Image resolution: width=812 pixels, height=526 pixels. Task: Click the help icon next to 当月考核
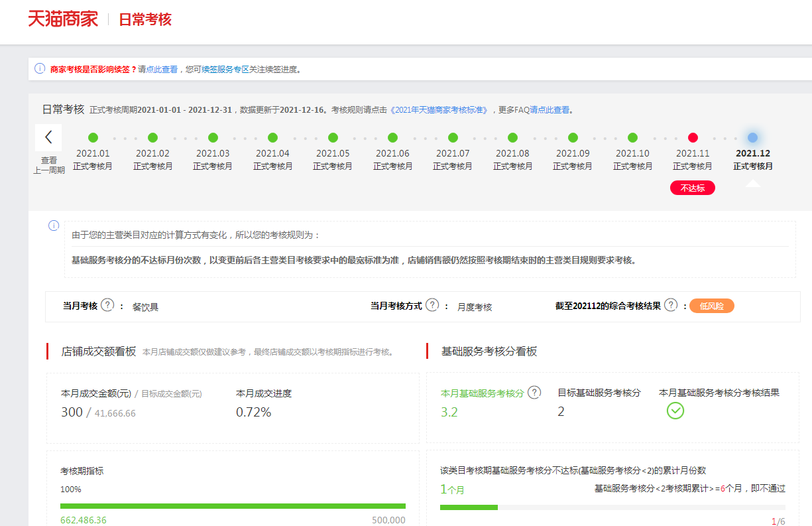click(x=108, y=304)
